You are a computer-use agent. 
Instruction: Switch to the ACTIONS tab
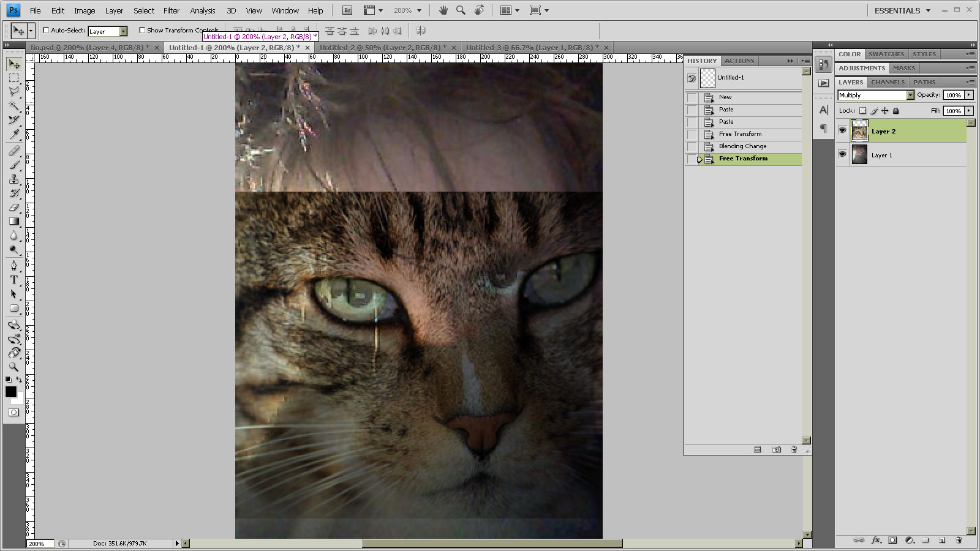[x=739, y=61]
